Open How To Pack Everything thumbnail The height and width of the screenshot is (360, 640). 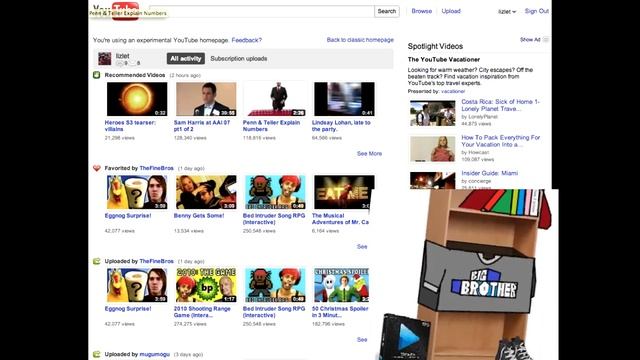433,149
